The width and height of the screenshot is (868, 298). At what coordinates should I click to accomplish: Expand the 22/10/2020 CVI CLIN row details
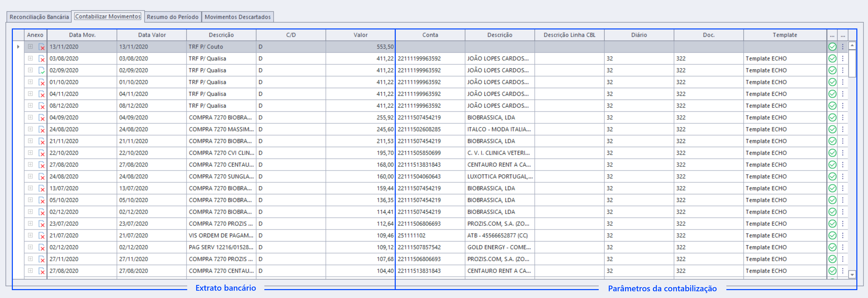click(x=30, y=153)
